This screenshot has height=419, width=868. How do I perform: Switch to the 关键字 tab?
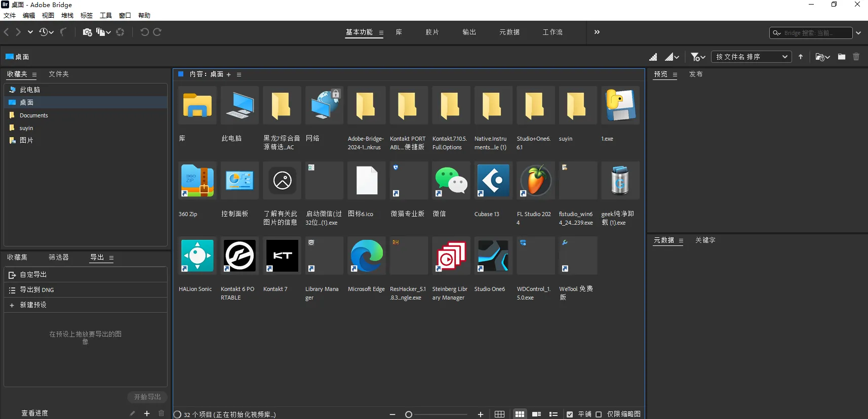705,240
